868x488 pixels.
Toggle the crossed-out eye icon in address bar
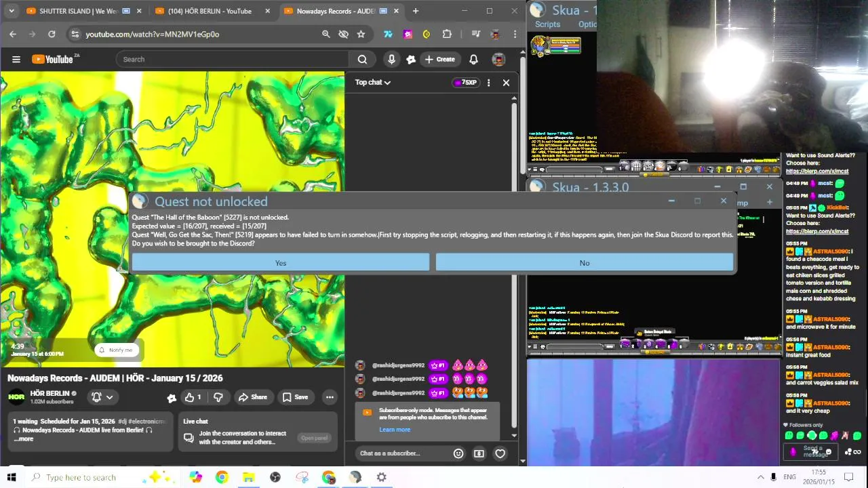343,34
